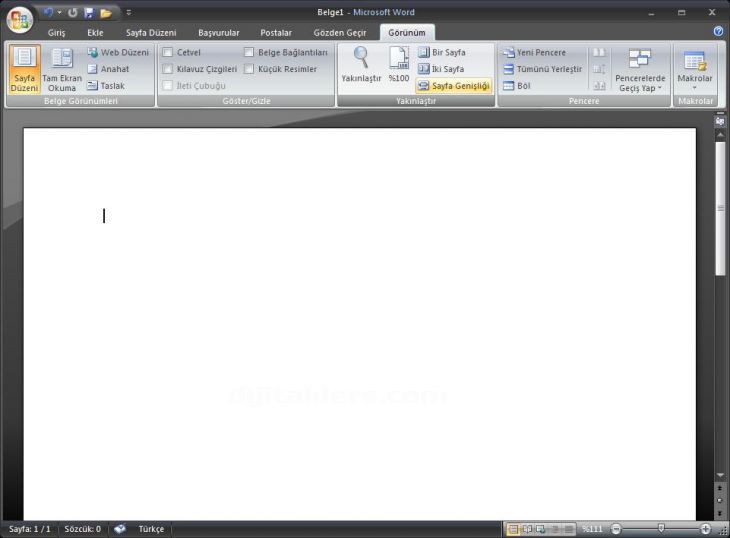Click the select browse object circle button
This screenshot has height=538, width=730.
(x=720, y=500)
